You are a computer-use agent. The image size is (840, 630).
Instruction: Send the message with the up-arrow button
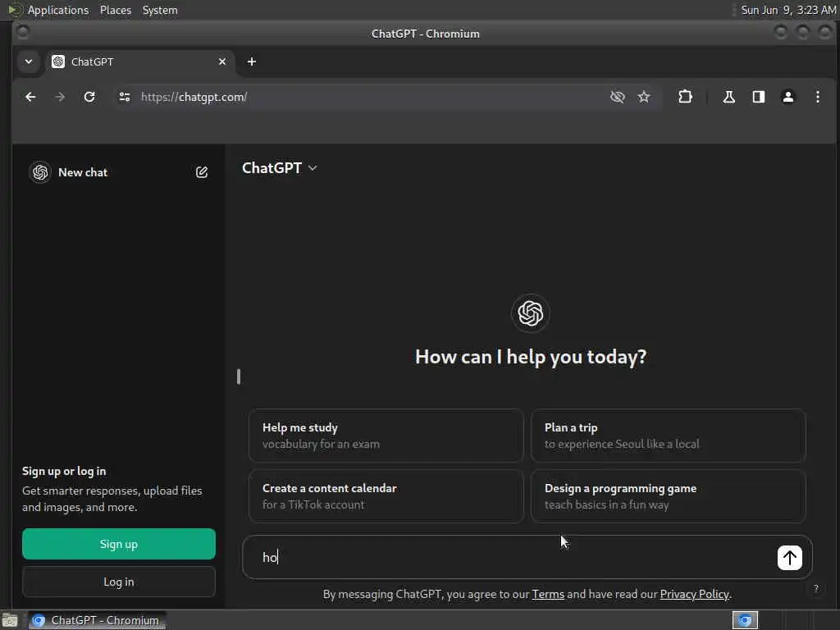pyautogui.click(x=789, y=558)
